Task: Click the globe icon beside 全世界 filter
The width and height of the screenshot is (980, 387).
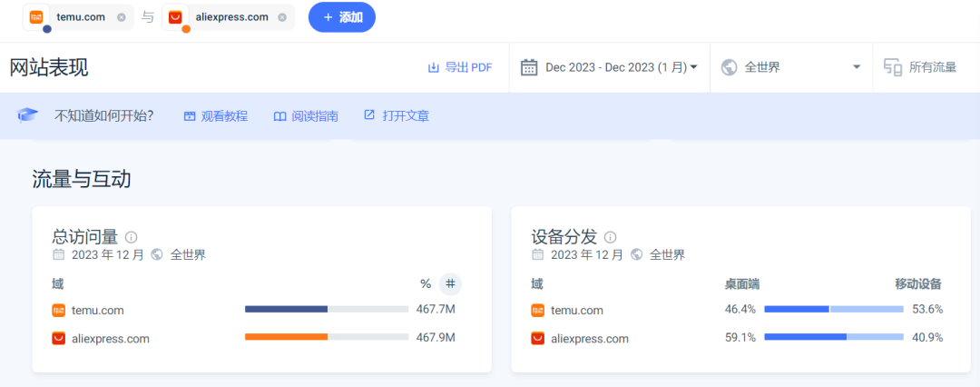Action: [729, 67]
